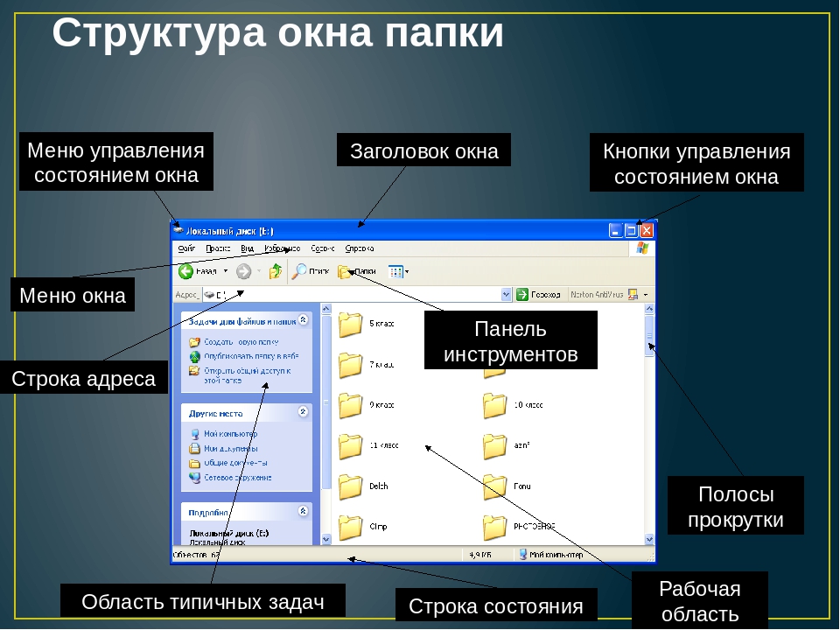The height and width of the screenshot is (630, 840).
Task: Click the 4,9 МБ size in status bar
Action: point(480,555)
